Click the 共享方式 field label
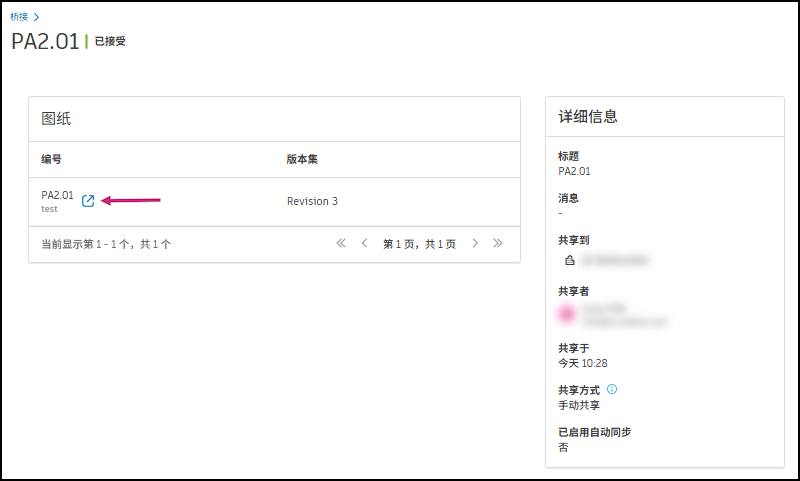Image resolution: width=800 pixels, height=481 pixels. point(579,390)
